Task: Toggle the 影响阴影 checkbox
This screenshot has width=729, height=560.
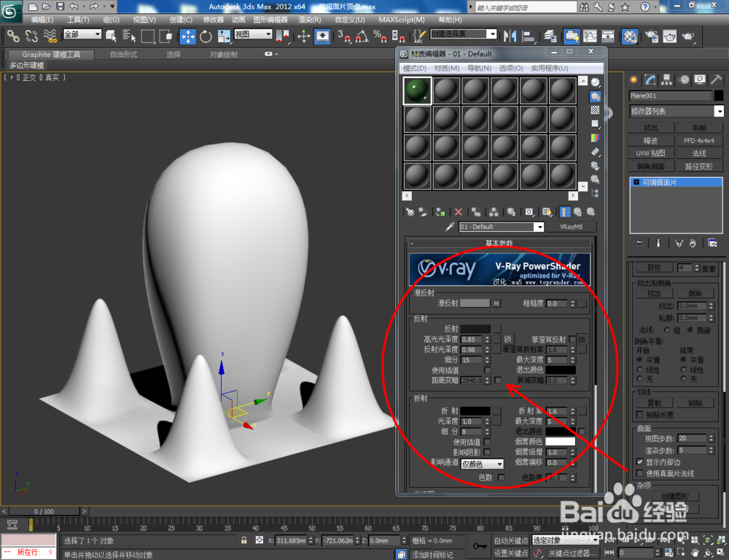Action: tap(487, 451)
